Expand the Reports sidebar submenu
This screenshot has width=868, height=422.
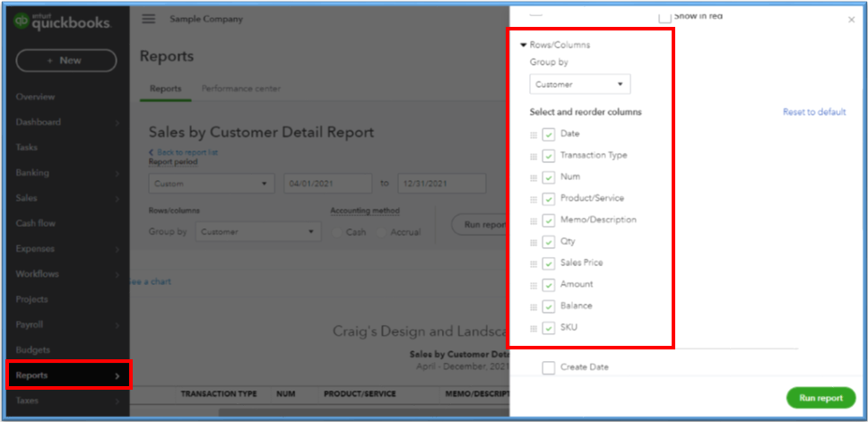pyautogui.click(x=117, y=376)
